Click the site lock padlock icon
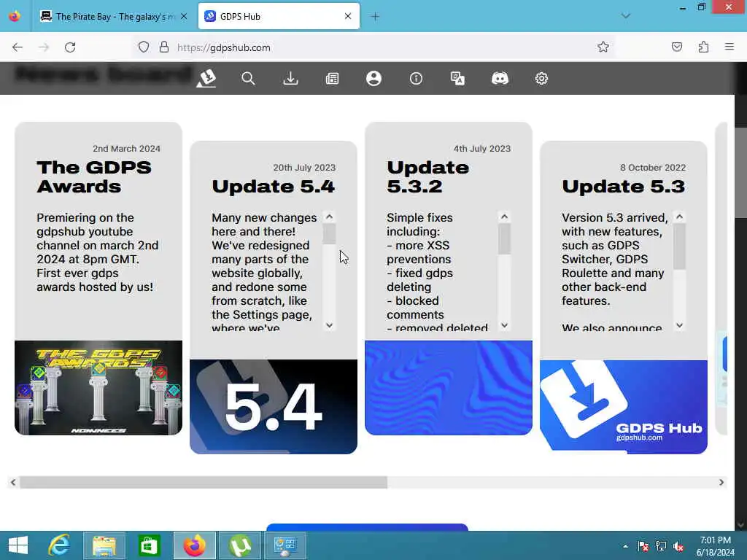 164,47
